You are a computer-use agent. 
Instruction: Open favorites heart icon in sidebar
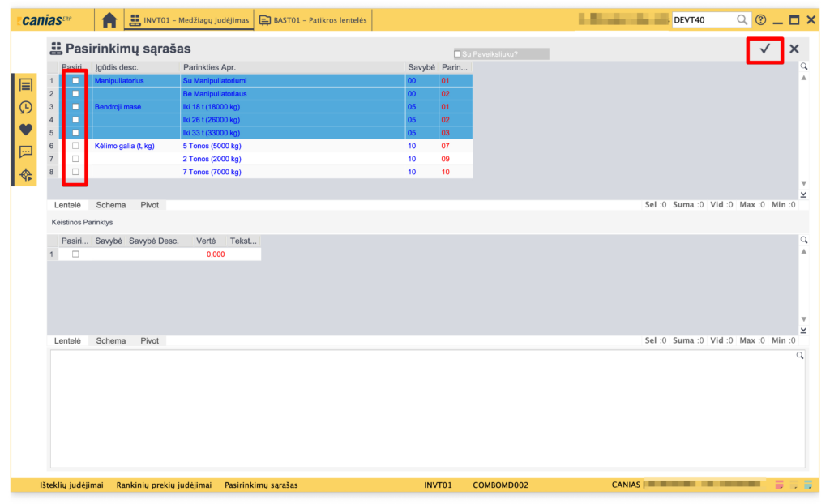pos(26,129)
